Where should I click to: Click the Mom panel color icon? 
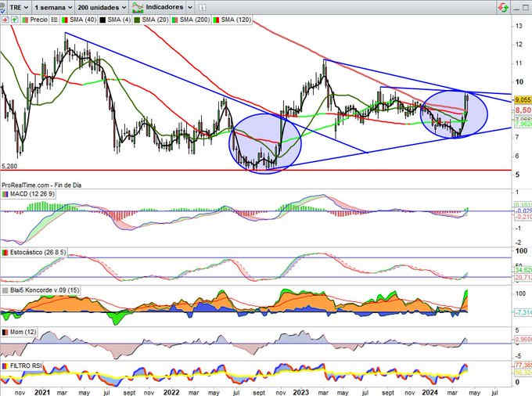[x=5, y=332]
